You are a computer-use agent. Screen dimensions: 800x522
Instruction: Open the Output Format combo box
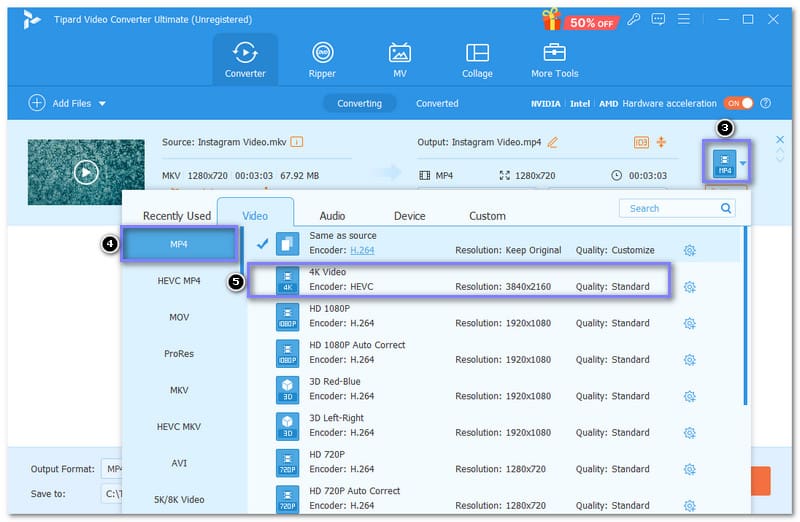[x=113, y=469]
